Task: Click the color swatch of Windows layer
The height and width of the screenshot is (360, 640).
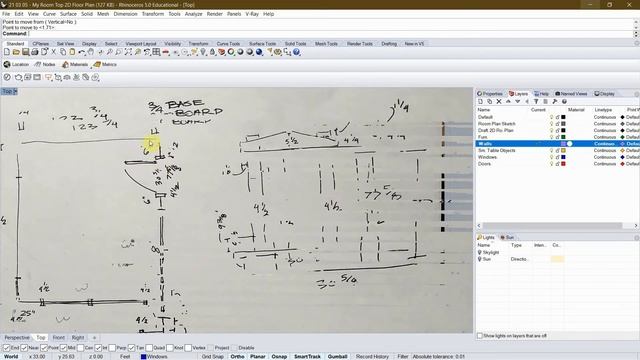Action: 563,157
